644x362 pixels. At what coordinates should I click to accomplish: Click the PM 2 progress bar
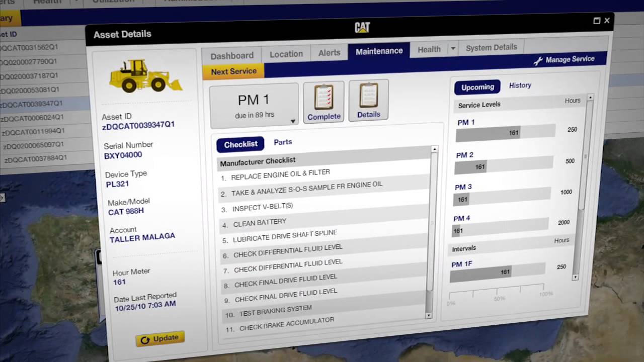click(504, 165)
